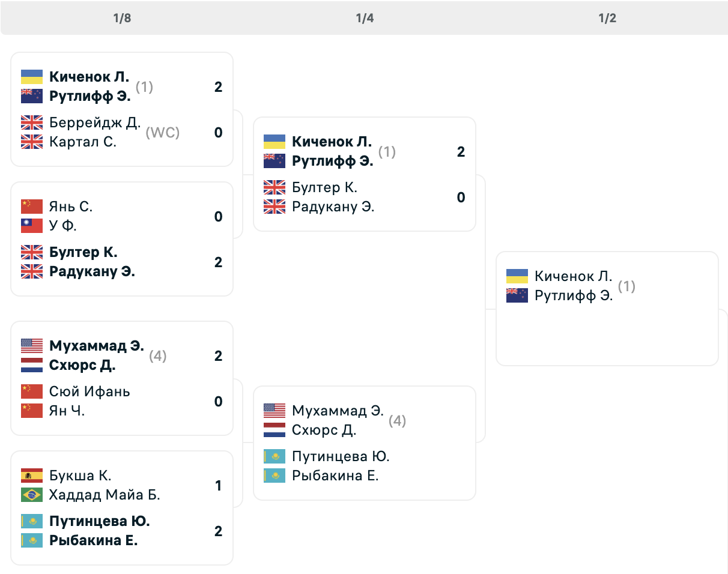Open player Янь С. profile
This screenshot has height=574, width=728.
(x=71, y=207)
